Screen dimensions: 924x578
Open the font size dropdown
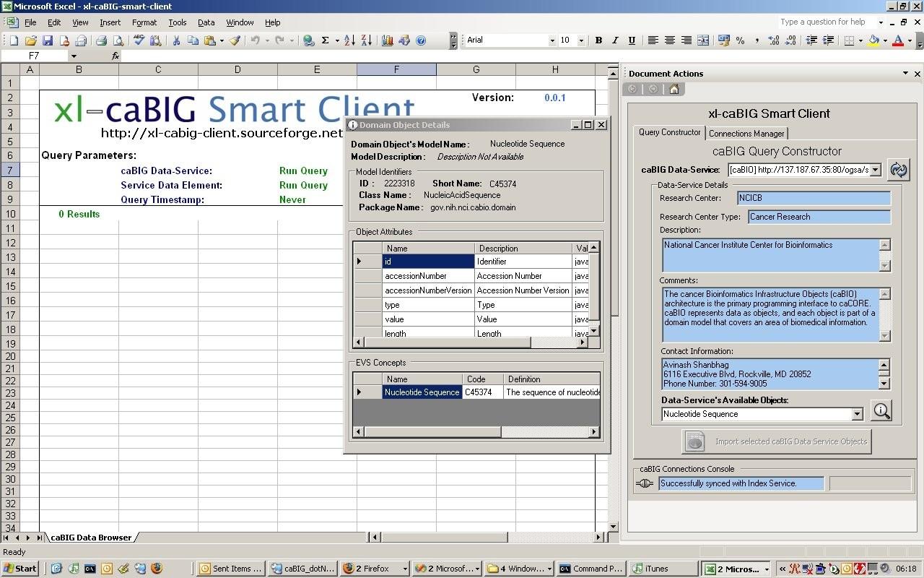click(581, 40)
